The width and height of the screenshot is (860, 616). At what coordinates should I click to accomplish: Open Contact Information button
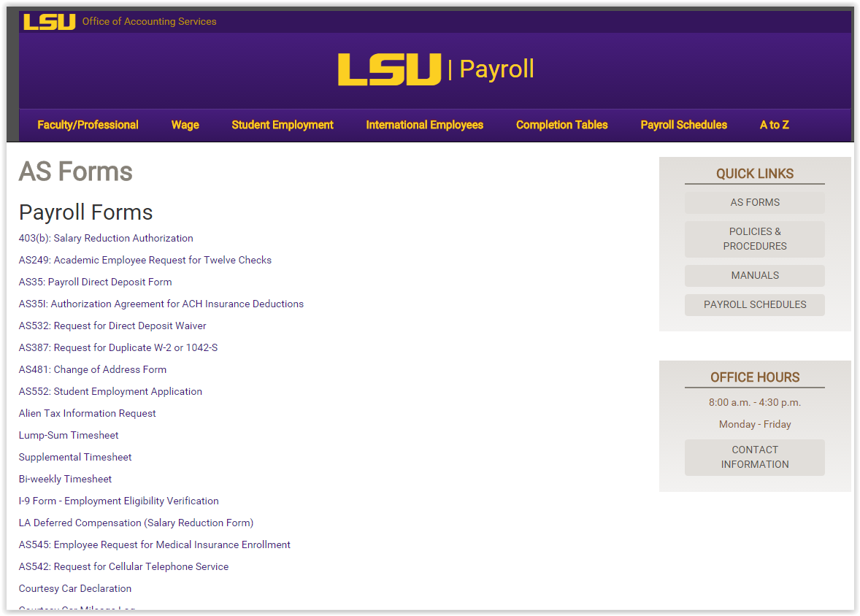click(755, 457)
